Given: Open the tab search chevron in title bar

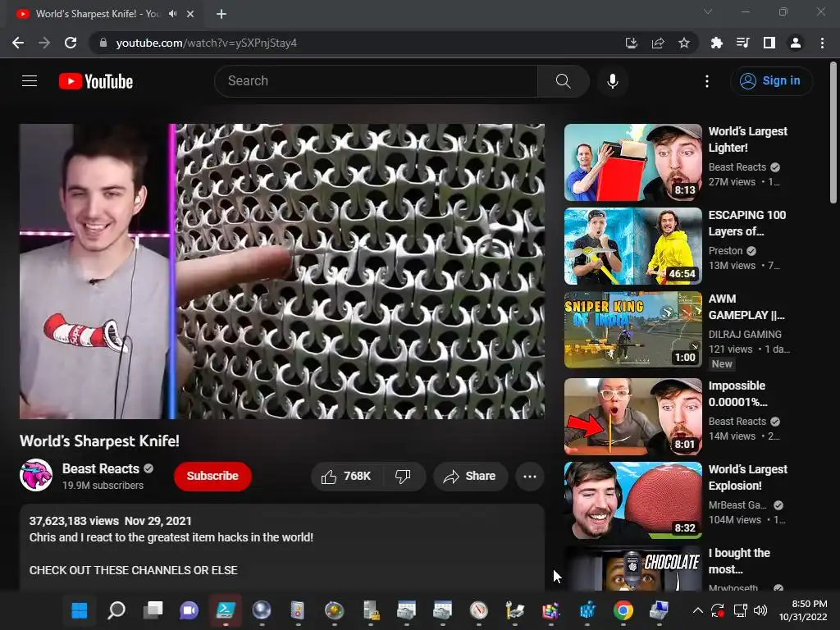Looking at the screenshot, I should (x=708, y=11).
